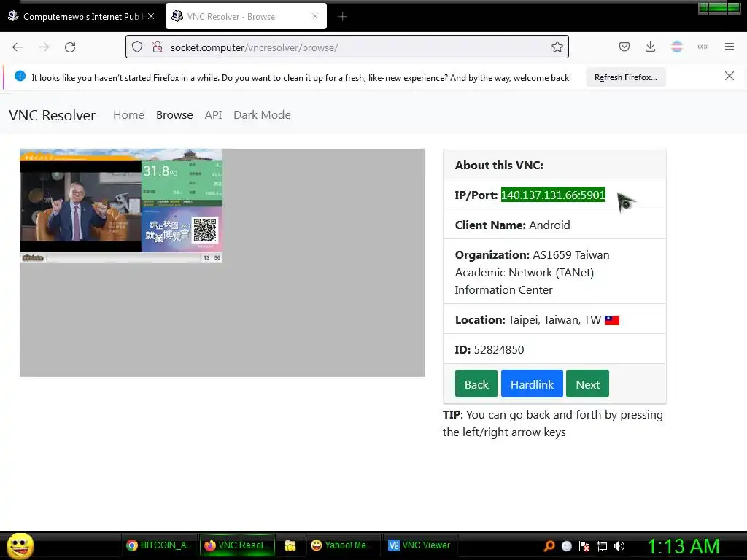This screenshot has height=560, width=747.
Task: Open the Firefox hamburger menu
Action: tap(729, 47)
